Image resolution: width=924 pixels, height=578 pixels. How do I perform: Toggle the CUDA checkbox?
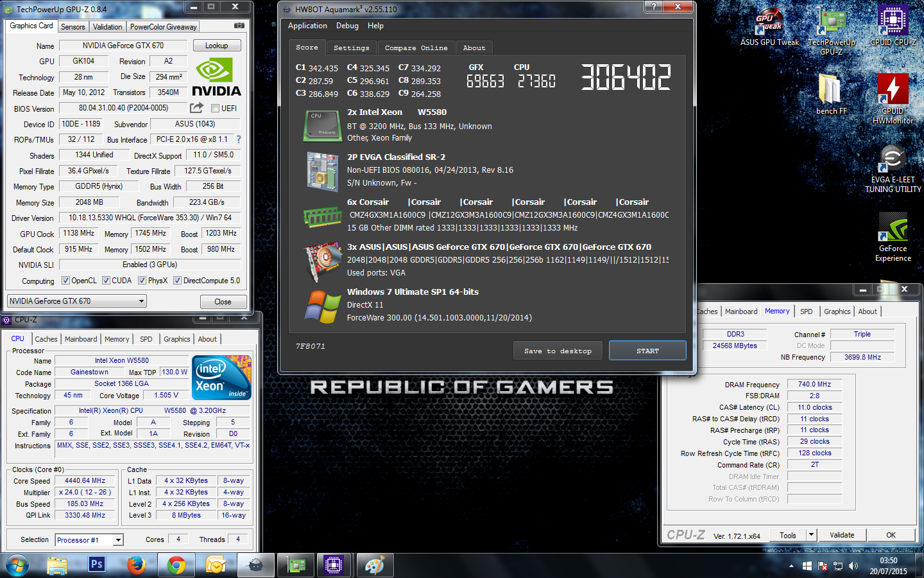tap(106, 281)
